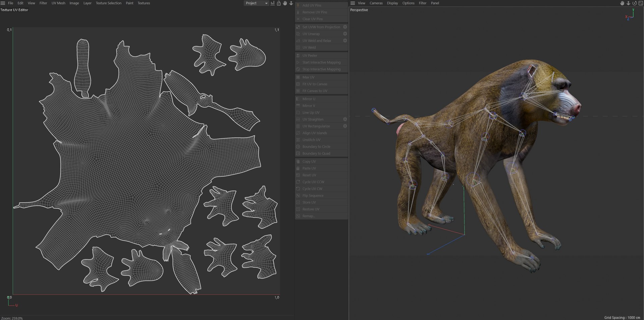Open the Paint menu
The height and width of the screenshot is (320, 644).
129,3
